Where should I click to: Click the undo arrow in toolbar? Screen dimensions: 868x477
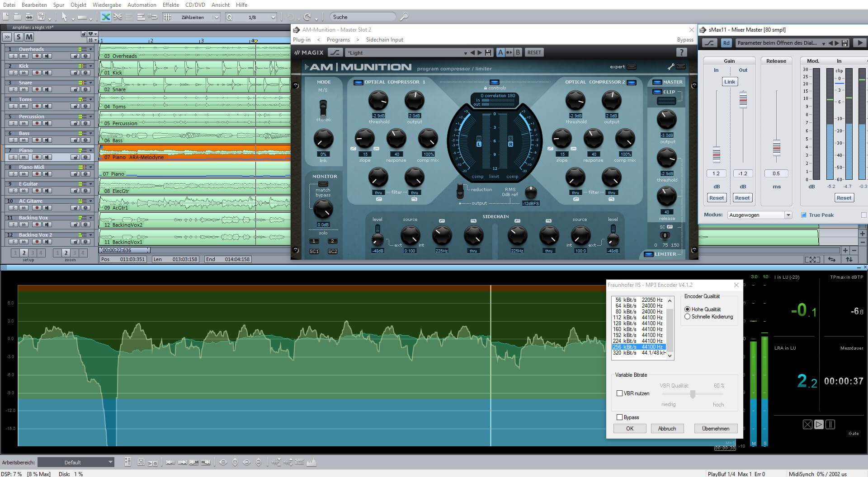coord(290,17)
